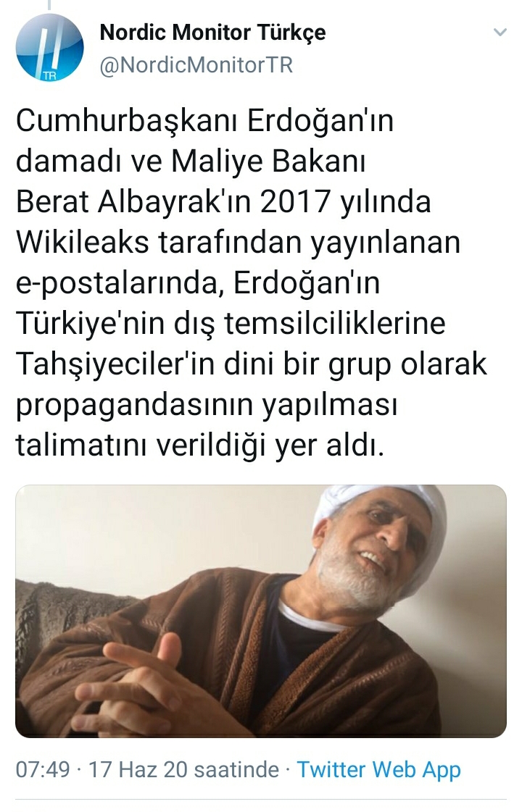Screen dimensions: 522x812
Task: Select the date 17 Haz 20 saatinde
Action: (x=183, y=769)
